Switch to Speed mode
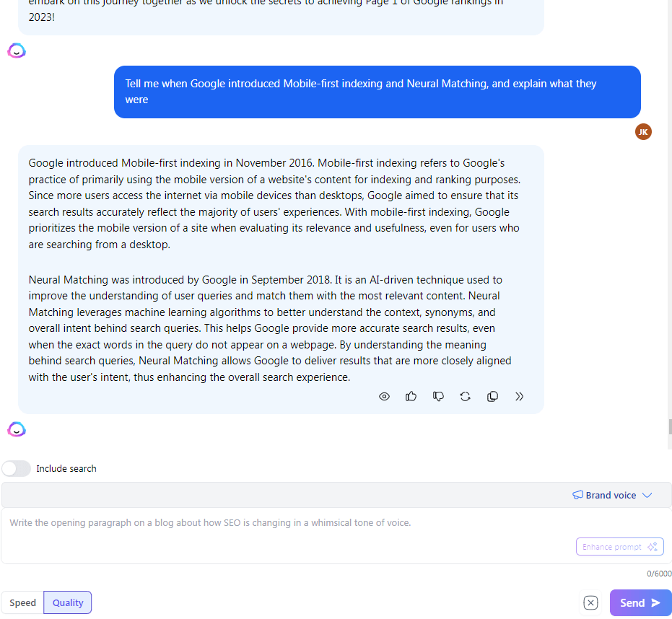The width and height of the screenshot is (672, 619). coord(22,602)
